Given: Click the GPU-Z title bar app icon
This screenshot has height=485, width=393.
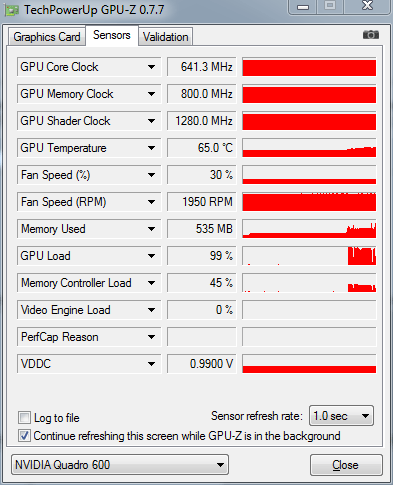Looking at the screenshot, I should coord(11,10).
